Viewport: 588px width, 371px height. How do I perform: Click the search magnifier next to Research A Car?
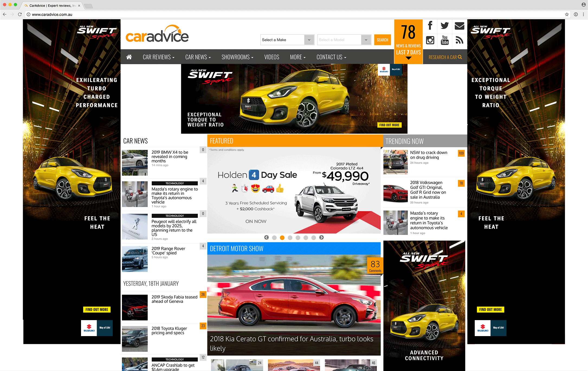pyautogui.click(x=460, y=57)
